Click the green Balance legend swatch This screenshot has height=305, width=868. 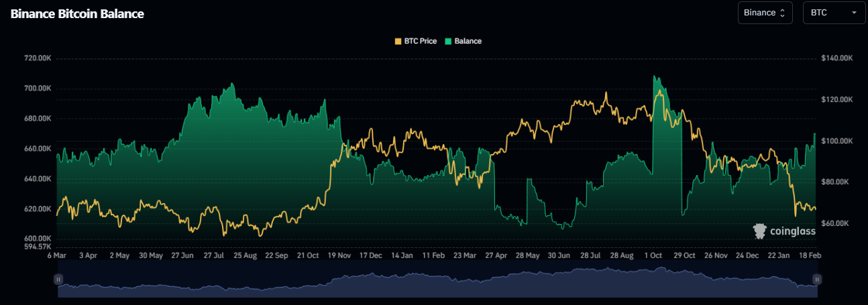tap(448, 41)
